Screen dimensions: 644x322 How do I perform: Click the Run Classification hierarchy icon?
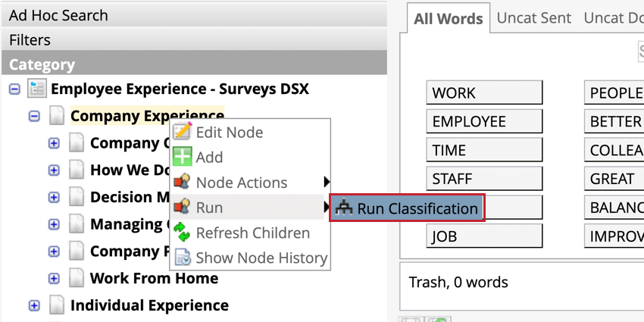click(344, 208)
